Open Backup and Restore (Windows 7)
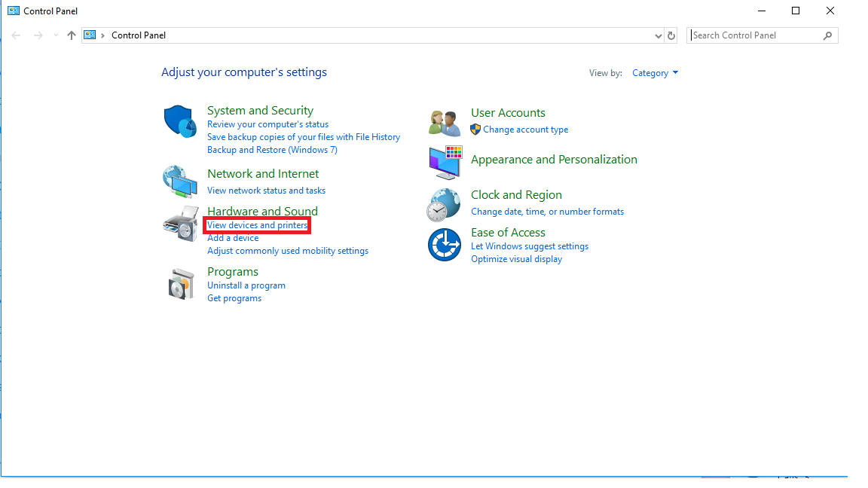 pos(272,150)
